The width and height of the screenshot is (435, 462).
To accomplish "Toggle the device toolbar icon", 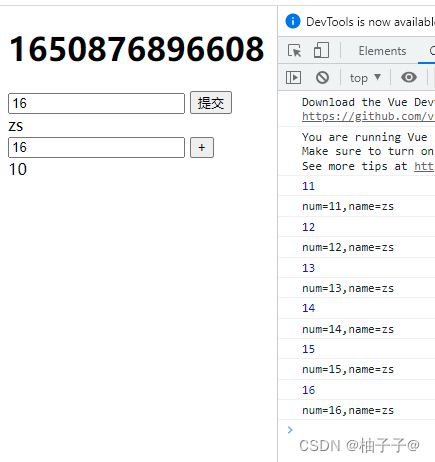I will click(321, 51).
